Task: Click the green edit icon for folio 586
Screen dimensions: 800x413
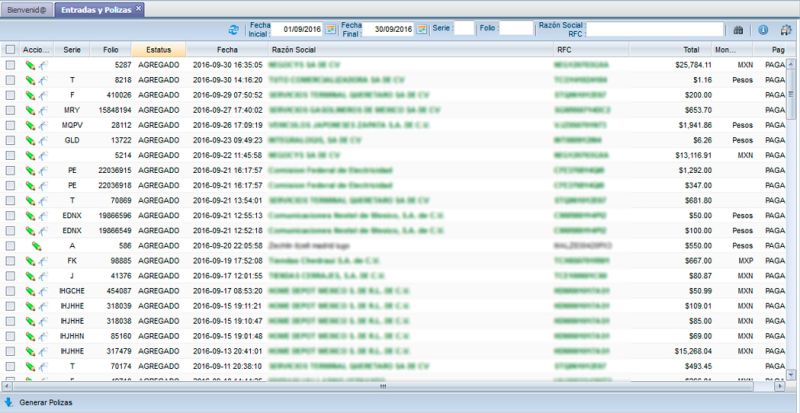Action: pyautogui.click(x=35, y=244)
